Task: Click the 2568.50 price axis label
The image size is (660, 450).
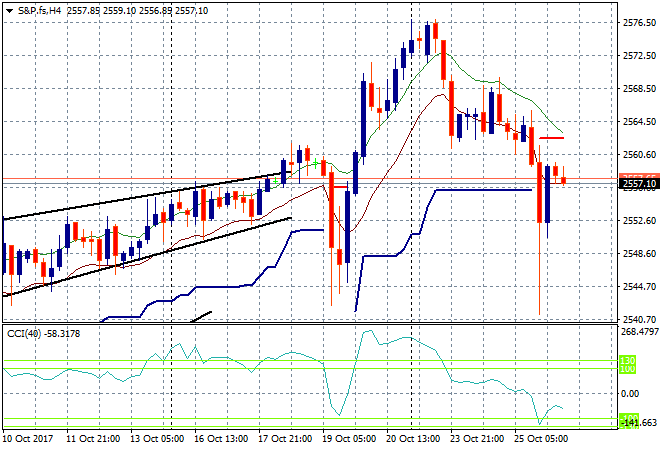Action: 639,89
